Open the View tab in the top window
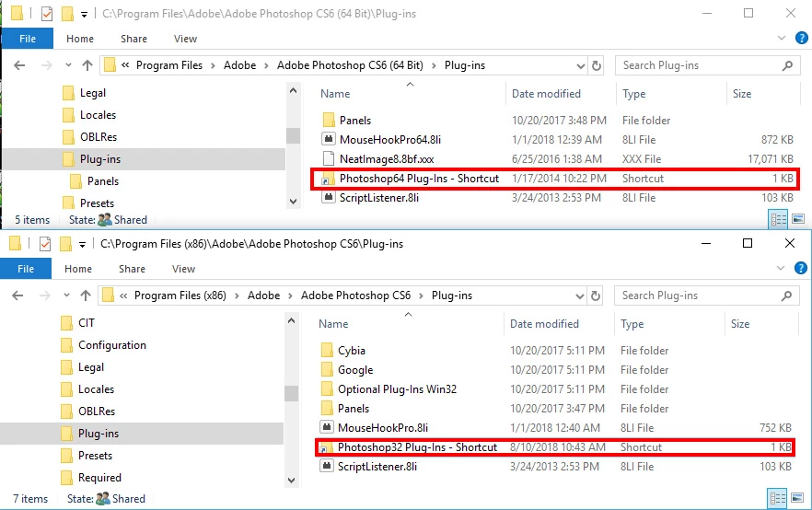Screen dimensions: 812x510 click(185, 39)
